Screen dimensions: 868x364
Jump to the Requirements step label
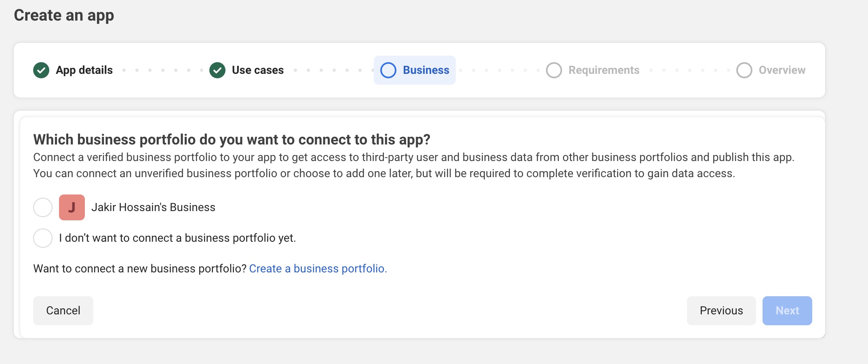pos(604,70)
